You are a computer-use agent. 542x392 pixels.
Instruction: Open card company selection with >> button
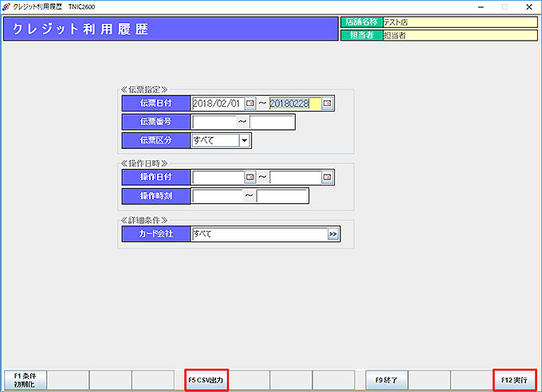pos(333,234)
